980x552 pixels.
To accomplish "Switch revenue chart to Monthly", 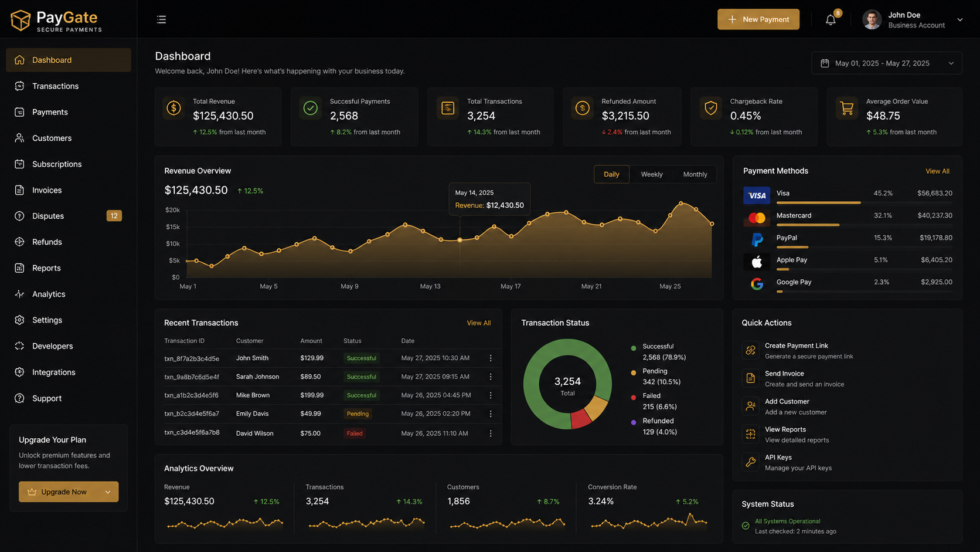I will click(695, 174).
